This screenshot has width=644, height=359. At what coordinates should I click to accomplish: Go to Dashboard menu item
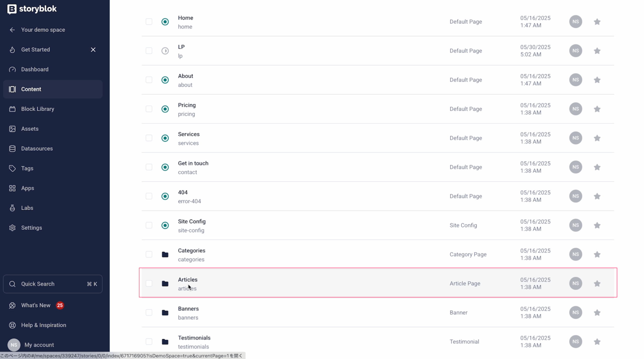(x=53, y=69)
